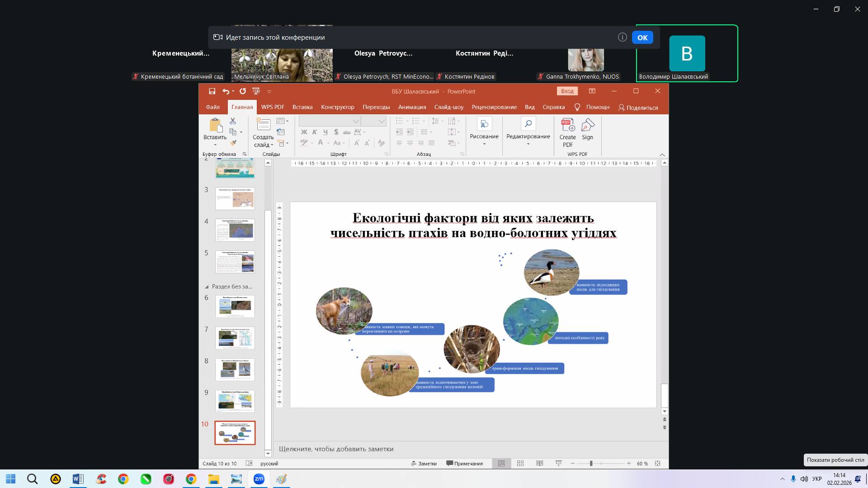Click OK on the recording notice
The width and height of the screenshot is (868, 488).
[642, 38]
